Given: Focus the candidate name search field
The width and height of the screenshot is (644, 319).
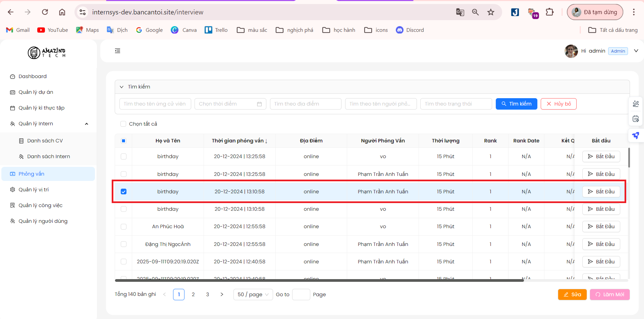Looking at the screenshot, I should 155,104.
